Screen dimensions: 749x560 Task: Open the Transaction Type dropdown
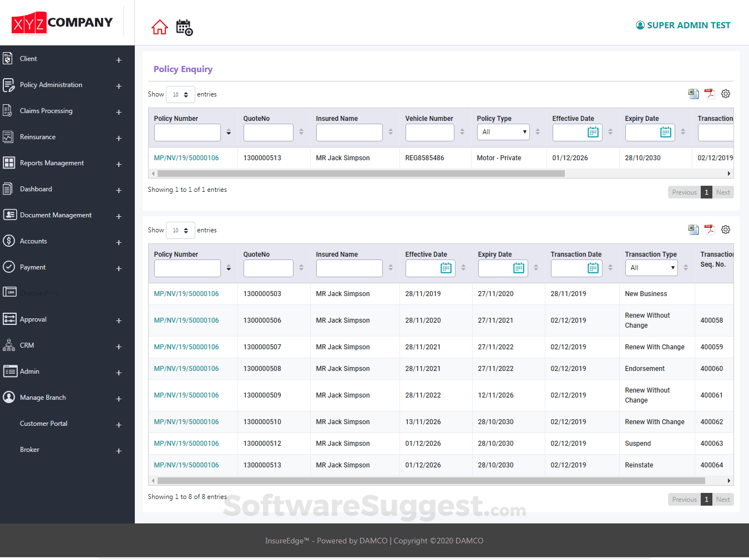(x=651, y=267)
